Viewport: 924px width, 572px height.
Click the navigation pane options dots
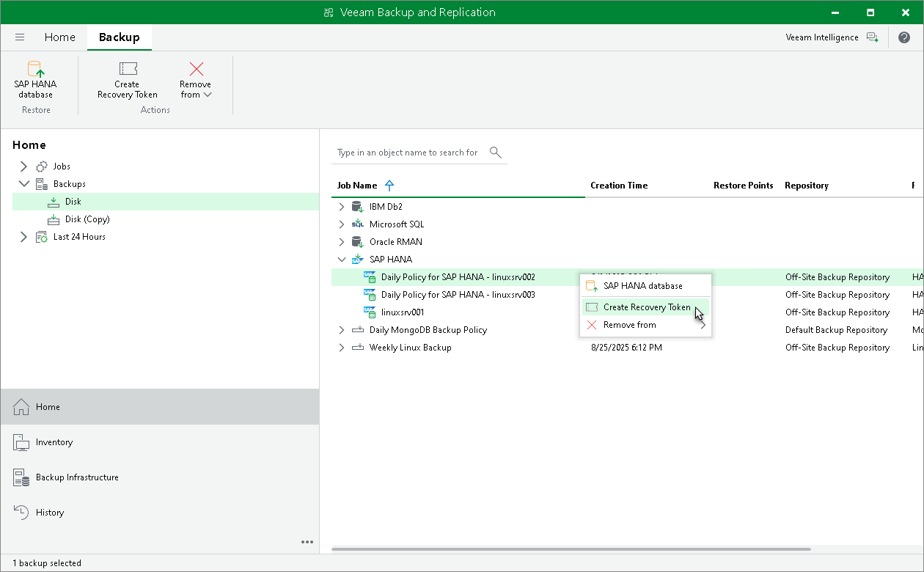click(307, 542)
